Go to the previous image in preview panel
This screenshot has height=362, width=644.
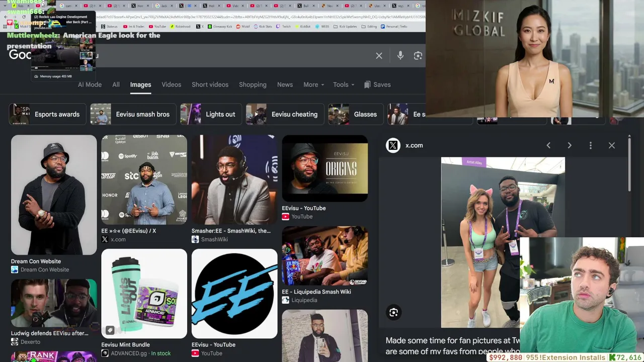[x=548, y=145]
